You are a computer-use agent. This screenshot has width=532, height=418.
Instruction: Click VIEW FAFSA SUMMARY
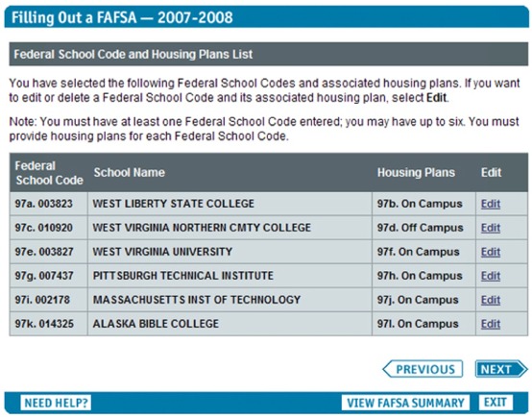[x=405, y=403]
